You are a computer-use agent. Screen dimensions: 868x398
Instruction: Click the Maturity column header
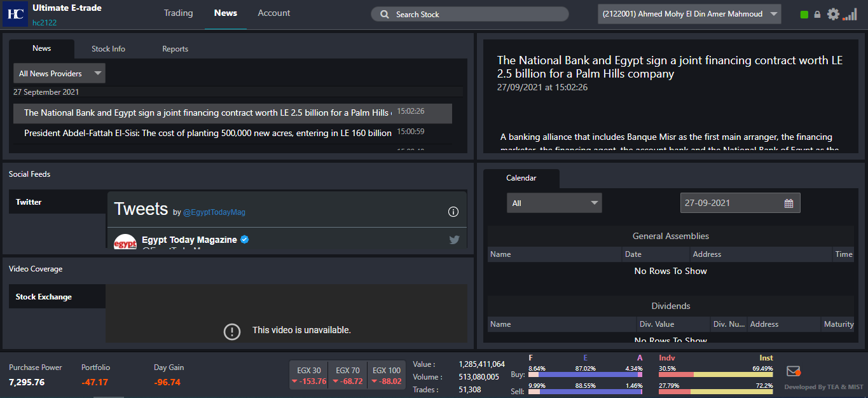838,324
